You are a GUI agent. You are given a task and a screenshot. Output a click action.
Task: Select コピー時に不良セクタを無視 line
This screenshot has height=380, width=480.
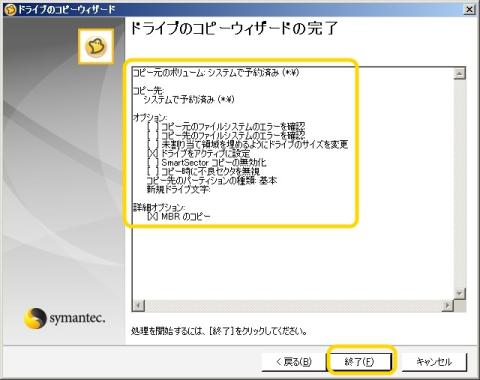coord(203,171)
